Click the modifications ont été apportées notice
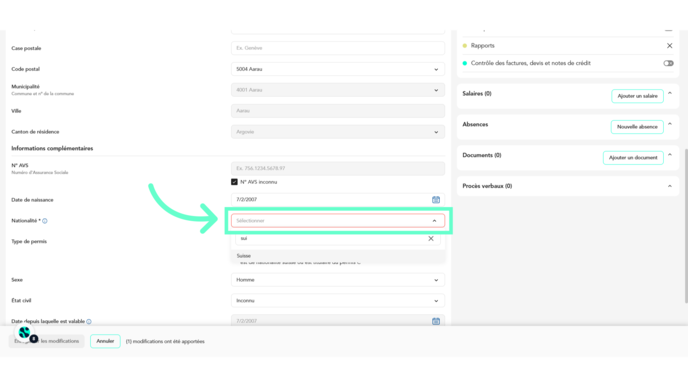 (165, 341)
